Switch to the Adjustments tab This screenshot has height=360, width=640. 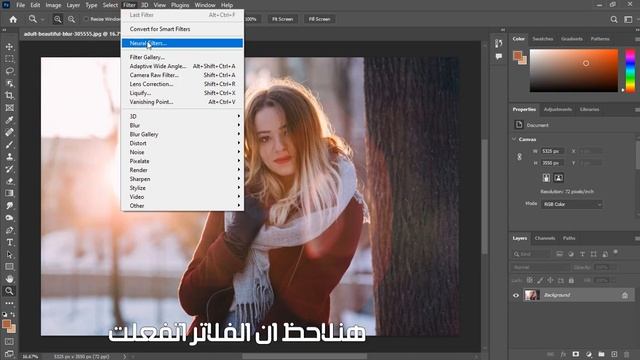558,109
